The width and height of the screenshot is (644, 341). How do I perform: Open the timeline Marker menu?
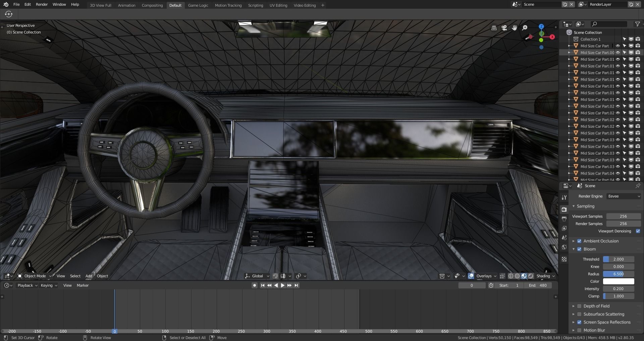point(83,285)
